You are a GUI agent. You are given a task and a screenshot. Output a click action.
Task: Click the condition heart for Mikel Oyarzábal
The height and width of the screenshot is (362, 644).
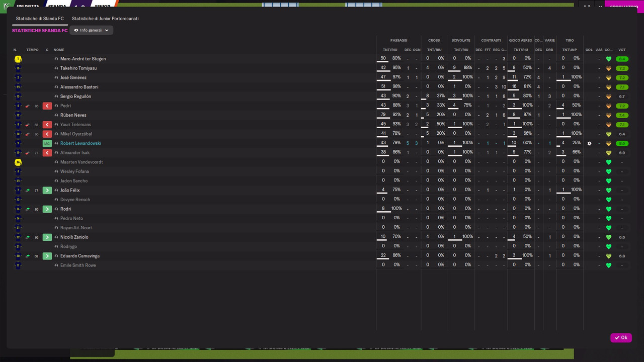coord(609,134)
